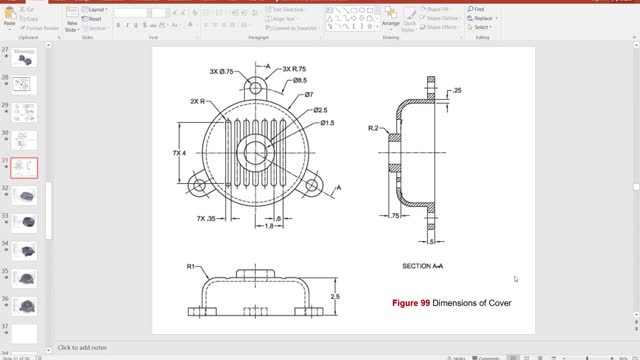Click the Replace button
This screenshot has height=360, width=640.
pos(482,18)
